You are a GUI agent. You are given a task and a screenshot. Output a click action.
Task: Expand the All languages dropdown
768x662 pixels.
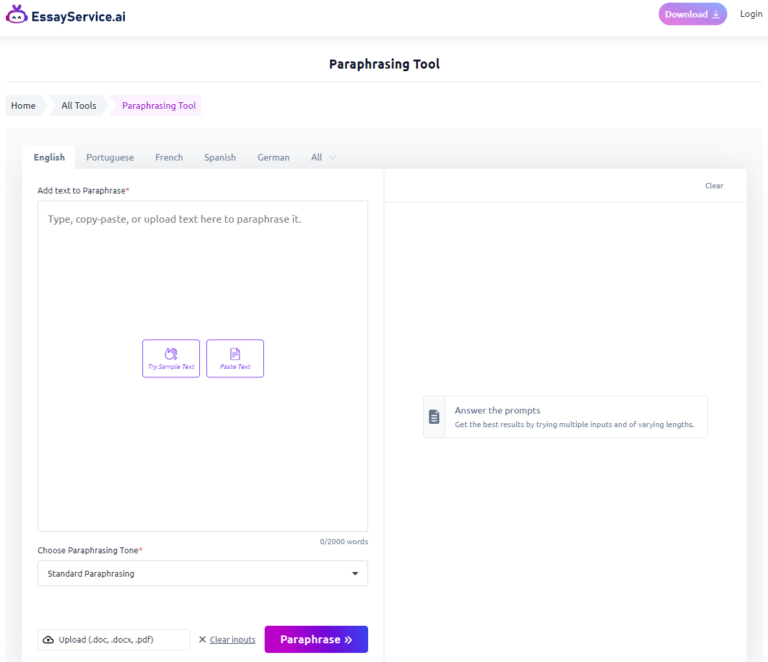(323, 158)
